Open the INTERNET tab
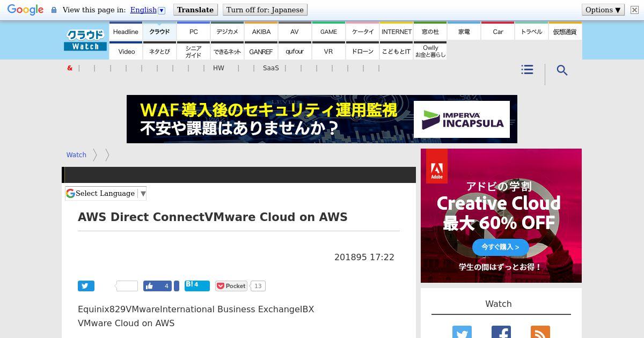This screenshot has height=338, width=644. point(397,31)
